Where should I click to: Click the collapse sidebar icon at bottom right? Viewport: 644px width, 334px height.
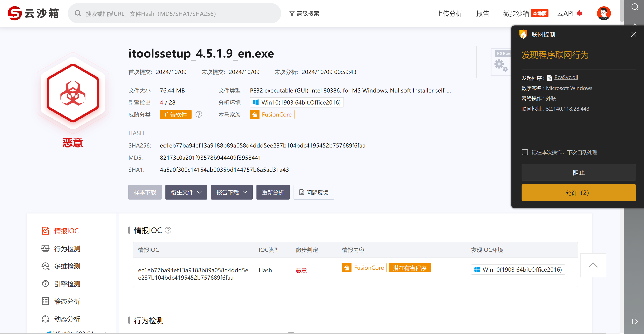point(635,322)
